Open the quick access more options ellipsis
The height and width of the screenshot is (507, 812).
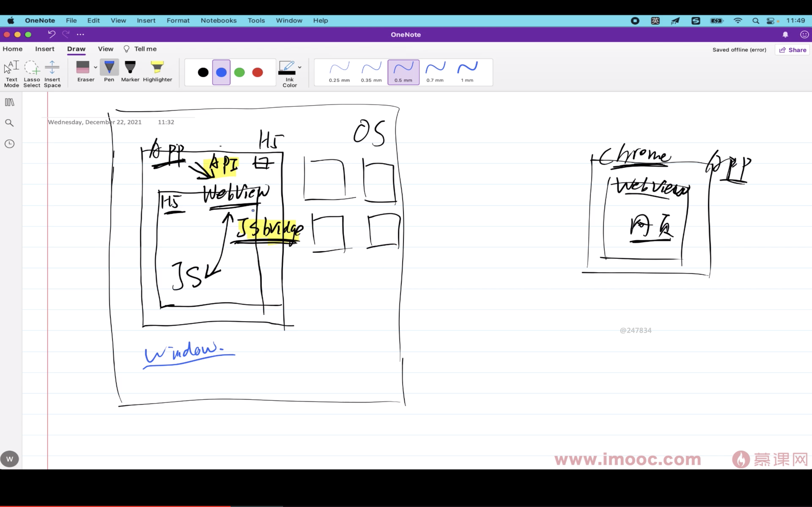(x=80, y=35)
